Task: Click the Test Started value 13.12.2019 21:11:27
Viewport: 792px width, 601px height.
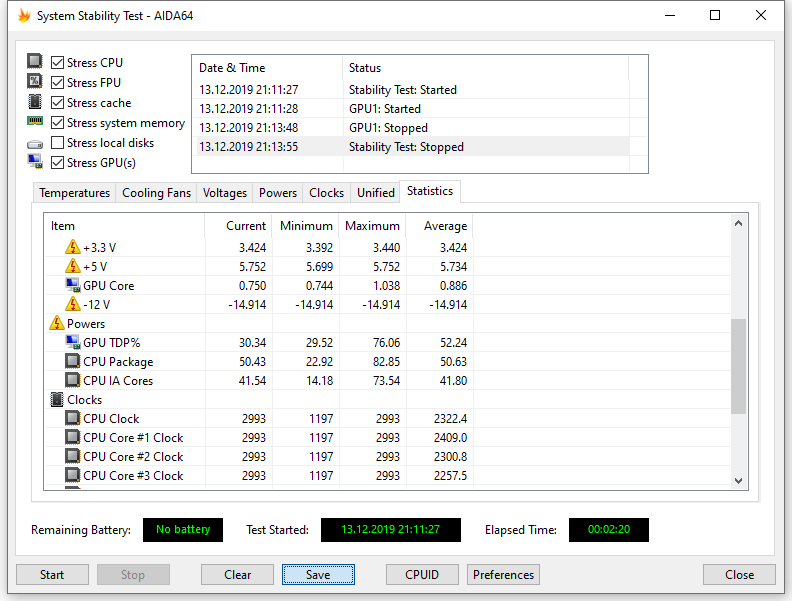Action: (x=390, y=529)
